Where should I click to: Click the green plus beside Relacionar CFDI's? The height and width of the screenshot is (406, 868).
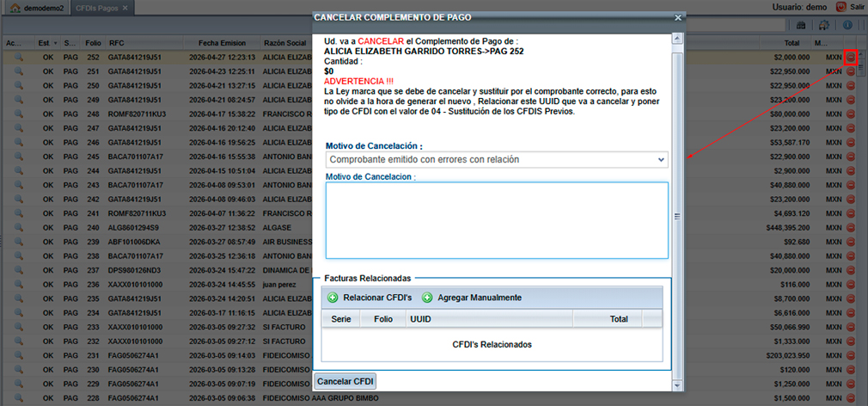[x=333, y=298]
